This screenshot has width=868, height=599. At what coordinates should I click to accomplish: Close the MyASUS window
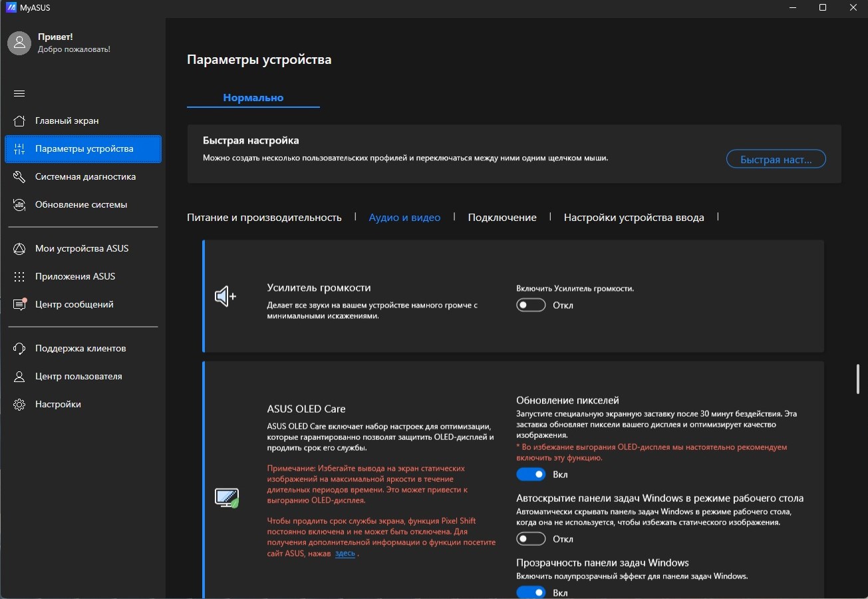click(x=853, y=7)
